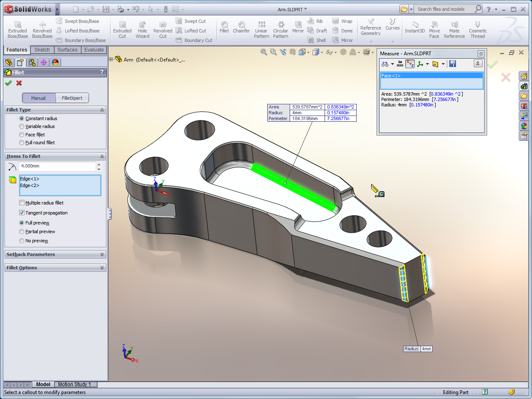Click the save icon in Measure dialog
The width and height of the screenshot is (532, 399).
click(453, 64)
